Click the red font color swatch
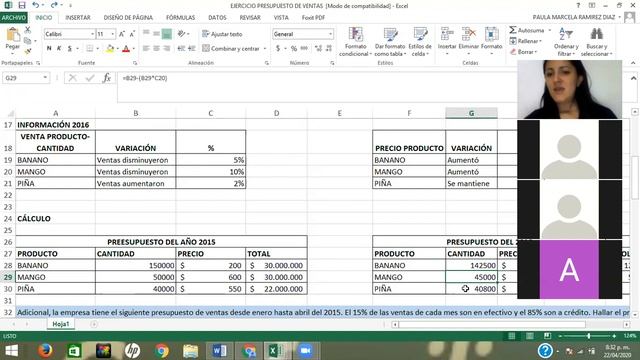The width and height of the screenshot is (640, 360). (x=126, y=49)
